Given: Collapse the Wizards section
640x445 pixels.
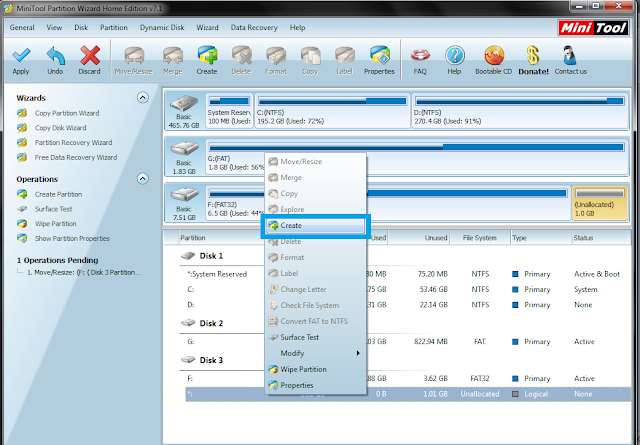Looking at the screenshot, I should point(142,98).
